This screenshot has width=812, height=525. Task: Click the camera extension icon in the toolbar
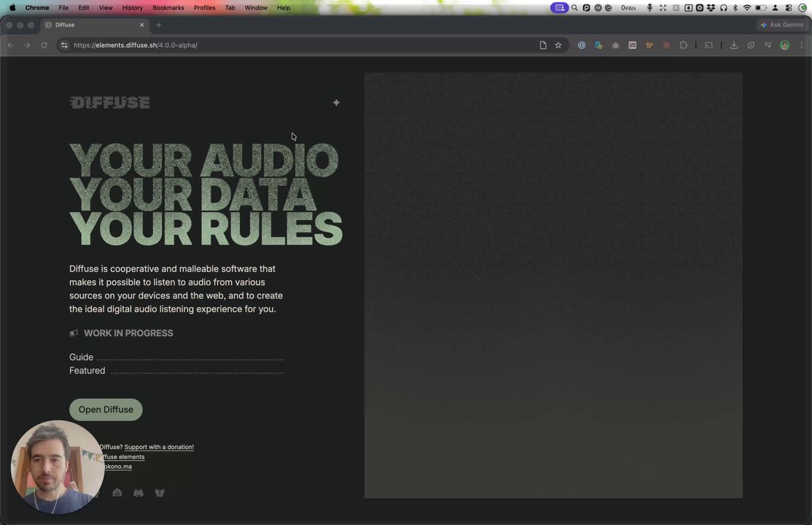click(x=615, y=45)
